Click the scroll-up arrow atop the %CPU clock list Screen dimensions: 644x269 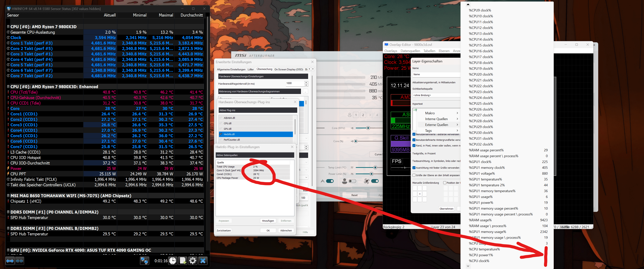pyautogui.click(x=468, y=4)
